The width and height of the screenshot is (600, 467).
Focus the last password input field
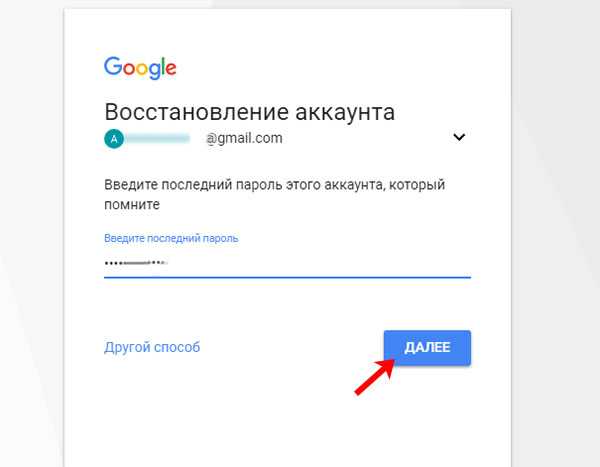(287, 263)
